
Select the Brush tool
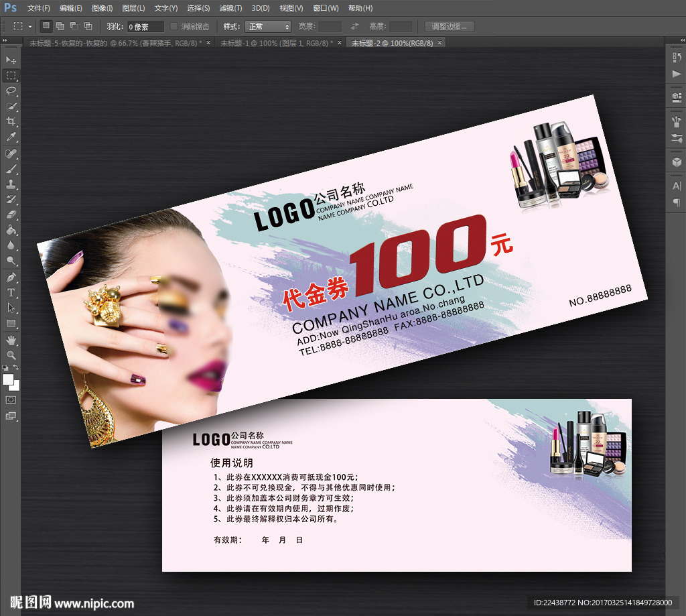pyautogui.click(x=11, y=169)
